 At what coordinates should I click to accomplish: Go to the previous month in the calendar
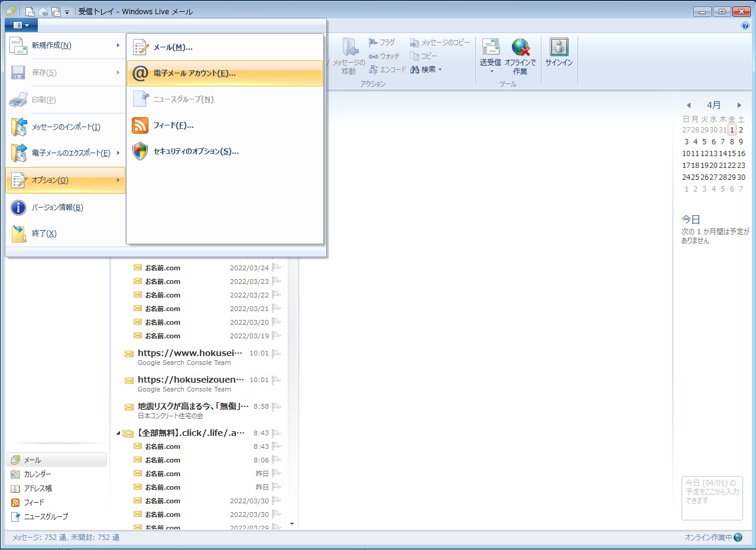689,105
